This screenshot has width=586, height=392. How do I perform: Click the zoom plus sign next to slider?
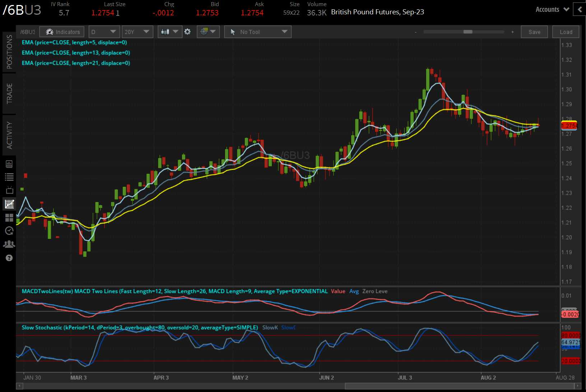(x=512, y=32)
